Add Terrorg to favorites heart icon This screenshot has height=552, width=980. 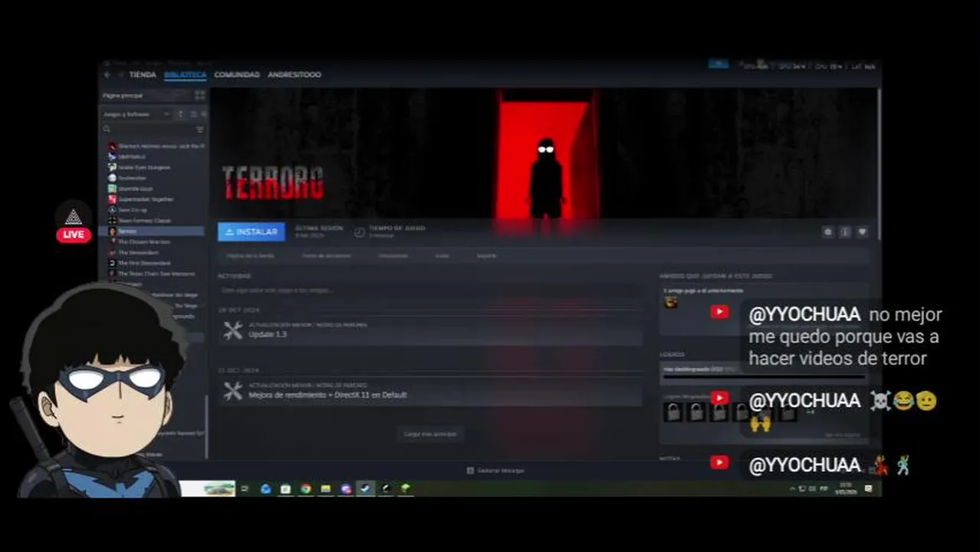click(x=862, y=232)
